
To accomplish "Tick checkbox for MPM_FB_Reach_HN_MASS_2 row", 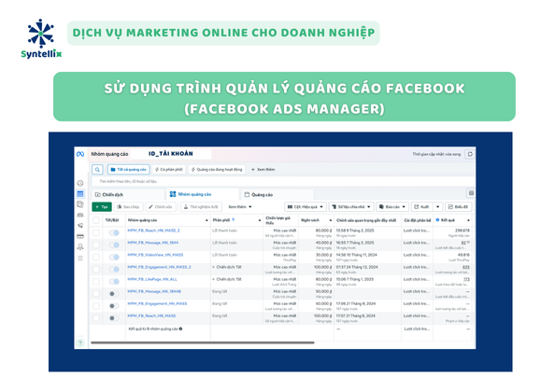I will [96, 232].
